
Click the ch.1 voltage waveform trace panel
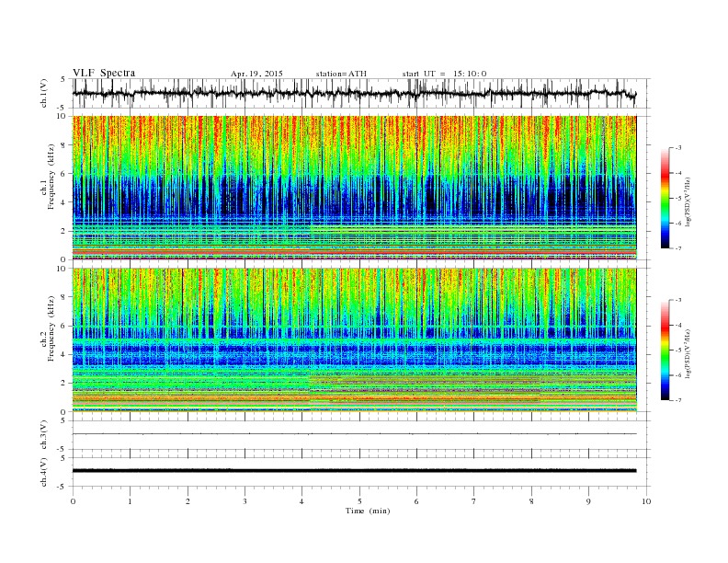tap(361, 93)
